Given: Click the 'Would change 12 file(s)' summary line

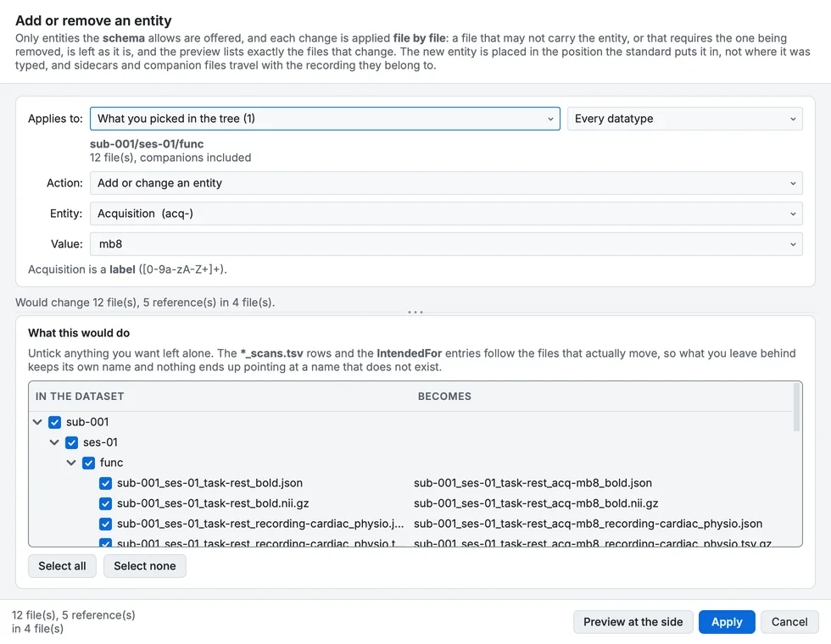Looking at the screenshot, I should click(x=145, y=303).
